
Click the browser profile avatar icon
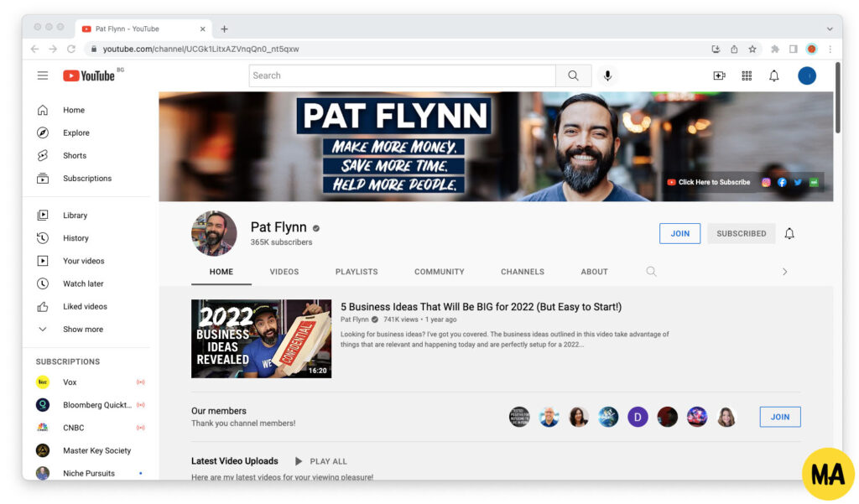[811, 49]
